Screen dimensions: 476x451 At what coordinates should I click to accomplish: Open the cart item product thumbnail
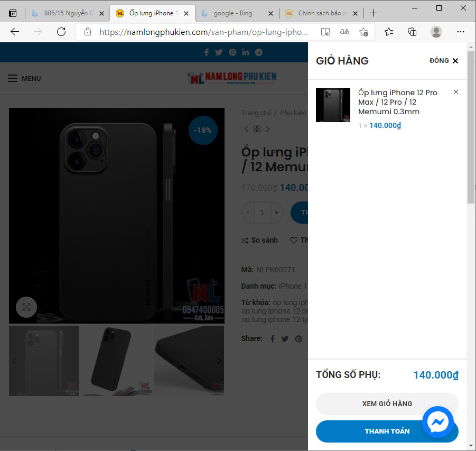coord(333,105)
